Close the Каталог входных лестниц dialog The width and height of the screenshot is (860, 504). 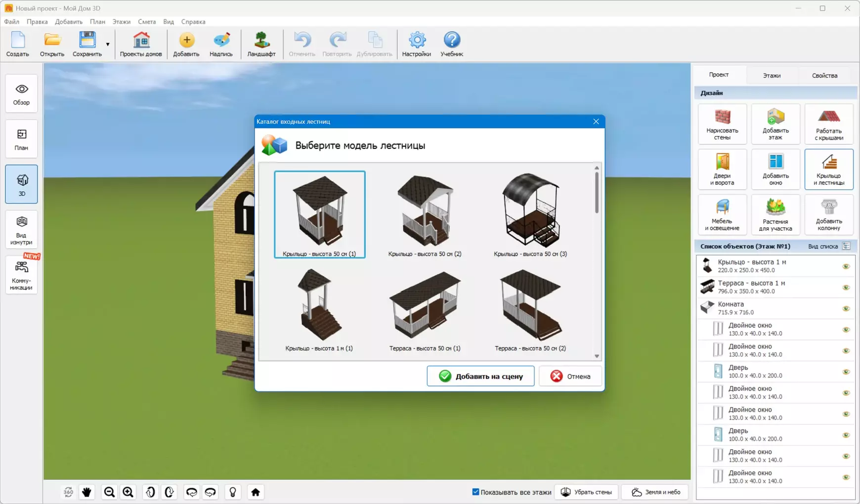pyautogui.click(x=596, y=122)
